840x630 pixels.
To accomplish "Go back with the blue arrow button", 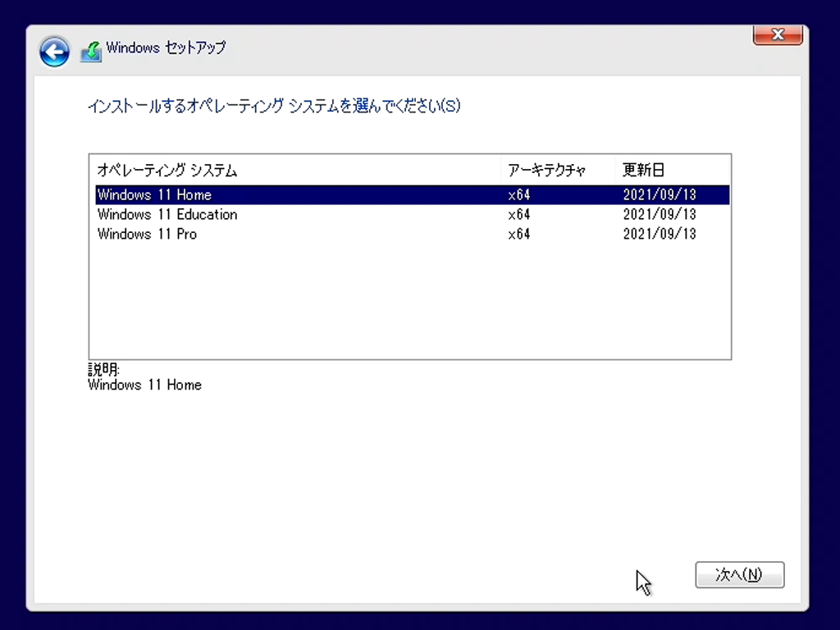I will [x=54, y=52].
